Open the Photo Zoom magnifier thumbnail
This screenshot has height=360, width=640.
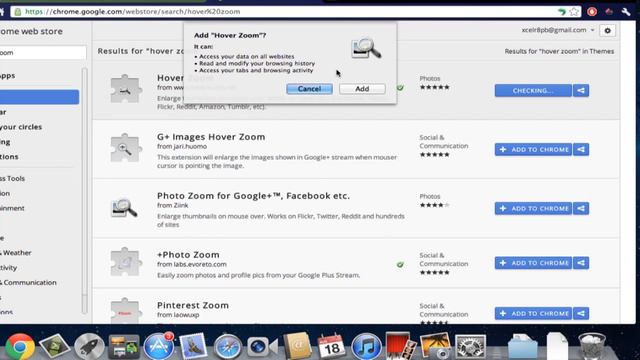(124, 208)
